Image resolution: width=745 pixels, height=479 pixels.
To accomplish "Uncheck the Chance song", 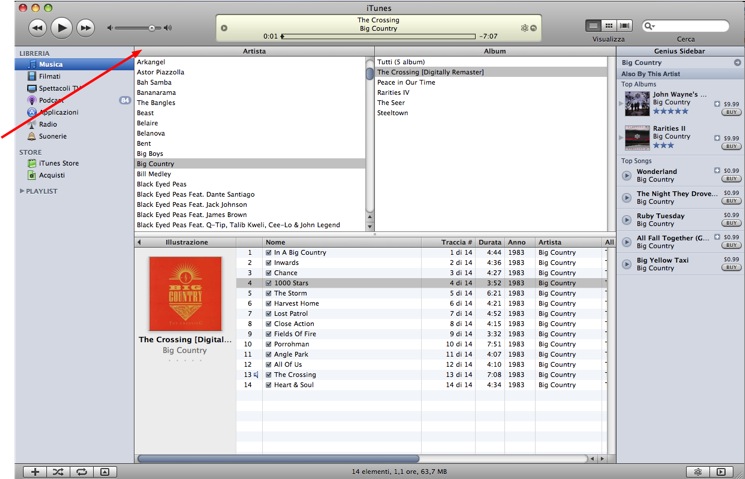I will (x=268, y=273).
